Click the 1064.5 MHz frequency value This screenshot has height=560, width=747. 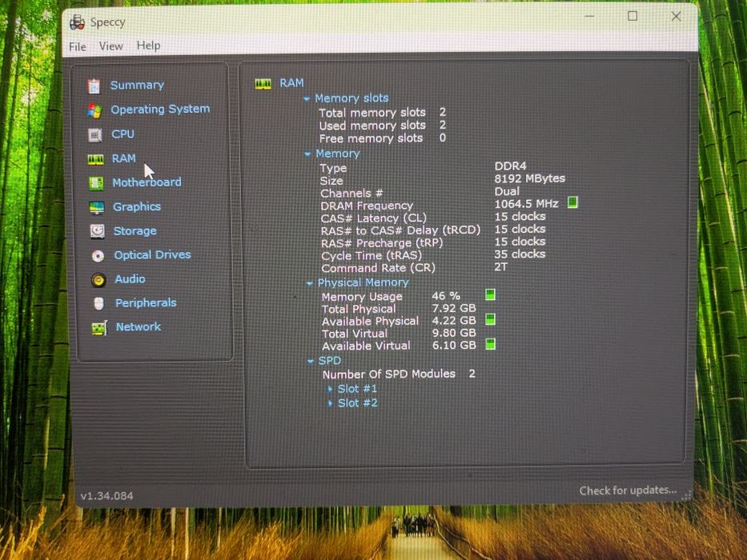[x=527, y=204]
